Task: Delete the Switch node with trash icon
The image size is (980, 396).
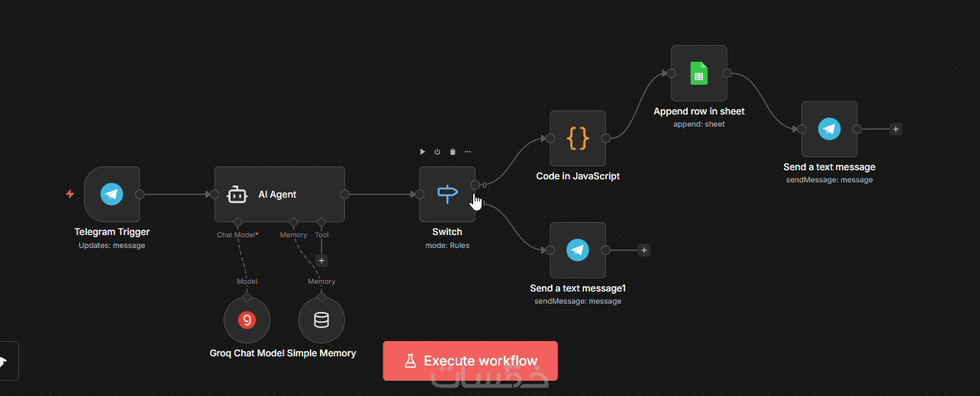Action: tap(453, 152)
